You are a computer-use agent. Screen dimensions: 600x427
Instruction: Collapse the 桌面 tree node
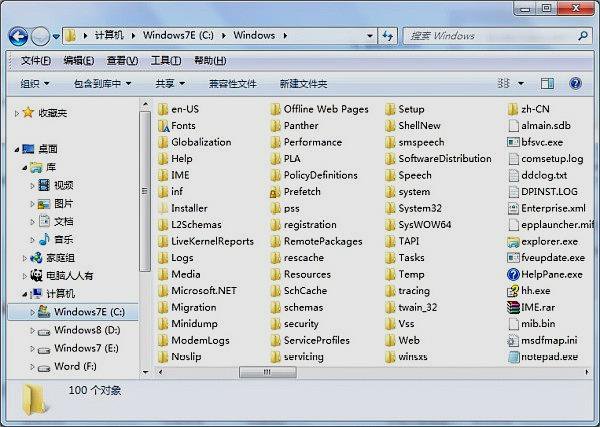point(17,150)
